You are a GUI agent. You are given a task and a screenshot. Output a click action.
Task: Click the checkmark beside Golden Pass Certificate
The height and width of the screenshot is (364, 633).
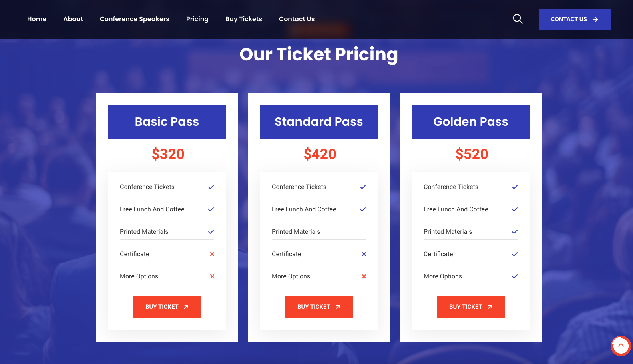pos(515,254)
